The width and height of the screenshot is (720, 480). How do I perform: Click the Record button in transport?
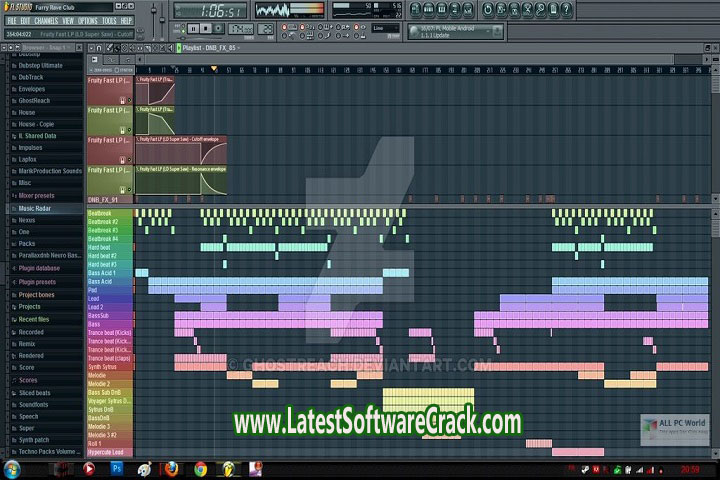coord(219,29)
